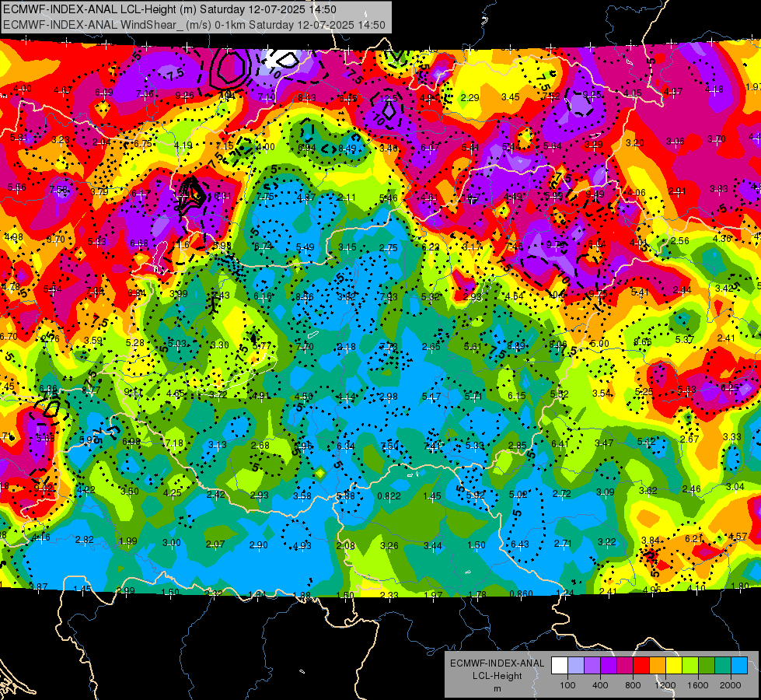Click the grid value 2.85
This screenshot has height=700, width=761.
(518, 446)
